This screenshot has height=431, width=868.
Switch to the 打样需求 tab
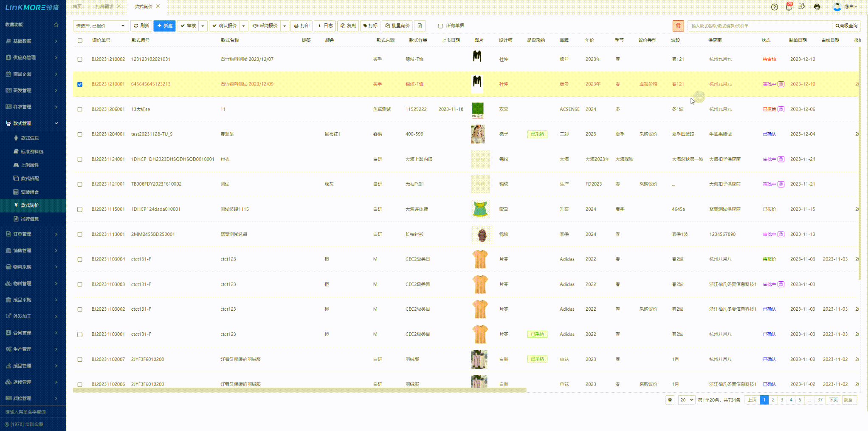tap(104, 6)
